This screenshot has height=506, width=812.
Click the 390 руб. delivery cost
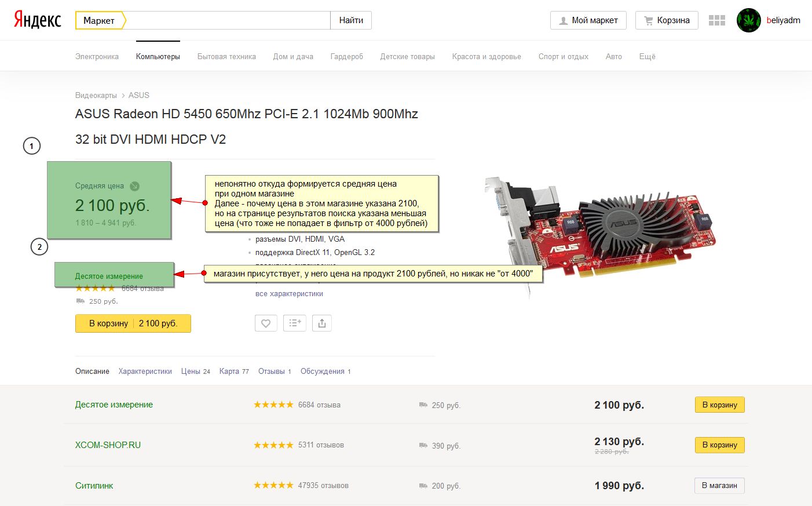446,446
